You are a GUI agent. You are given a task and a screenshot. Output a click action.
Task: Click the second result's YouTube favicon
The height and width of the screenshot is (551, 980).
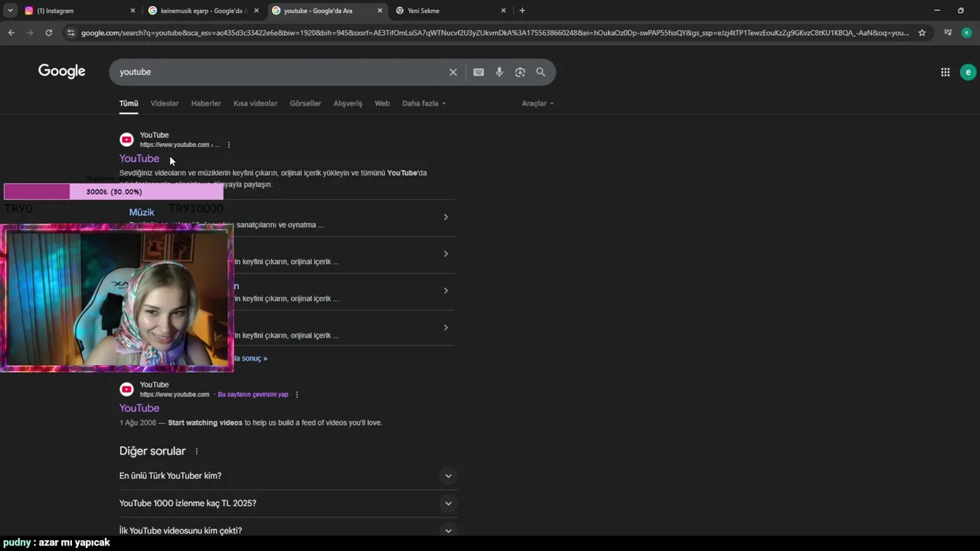coord(126,390)
